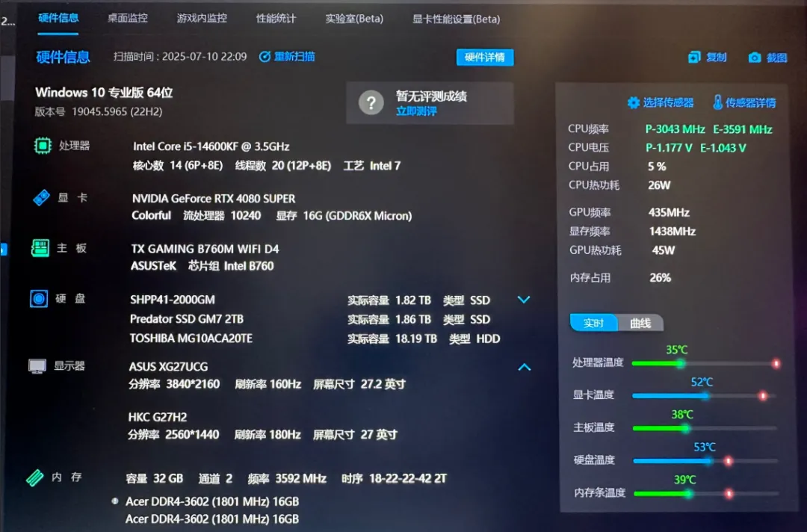Click the 18-22-22-42 2T timing value
Screen dimensions: 807x532
point(408,478)
